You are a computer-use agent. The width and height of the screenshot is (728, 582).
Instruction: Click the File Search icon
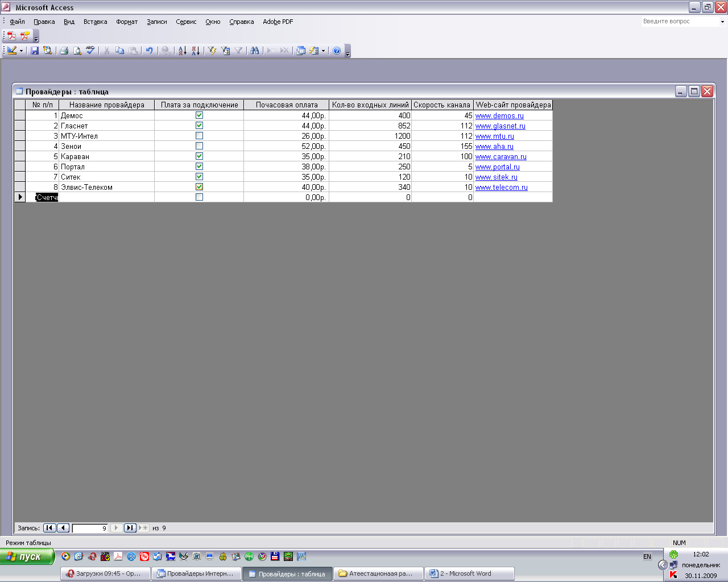pos(47,51)
